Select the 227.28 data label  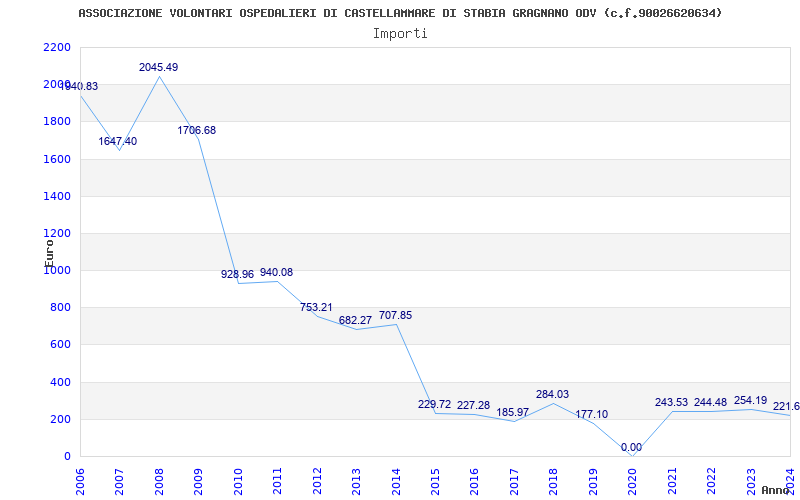tap(473, 406)
